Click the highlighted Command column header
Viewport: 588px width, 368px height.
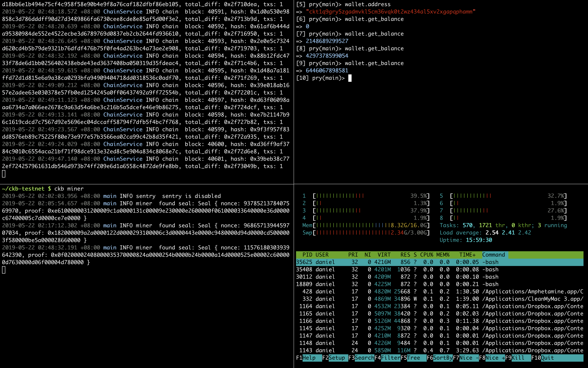(495, 255)
